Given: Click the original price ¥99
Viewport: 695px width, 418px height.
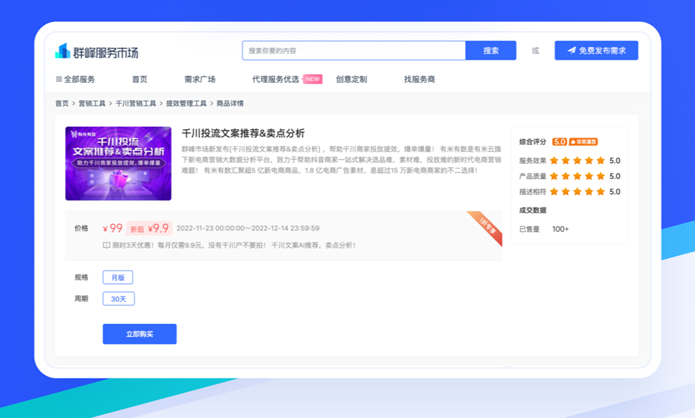Looking at the screenshot, I should coord(112,228).
